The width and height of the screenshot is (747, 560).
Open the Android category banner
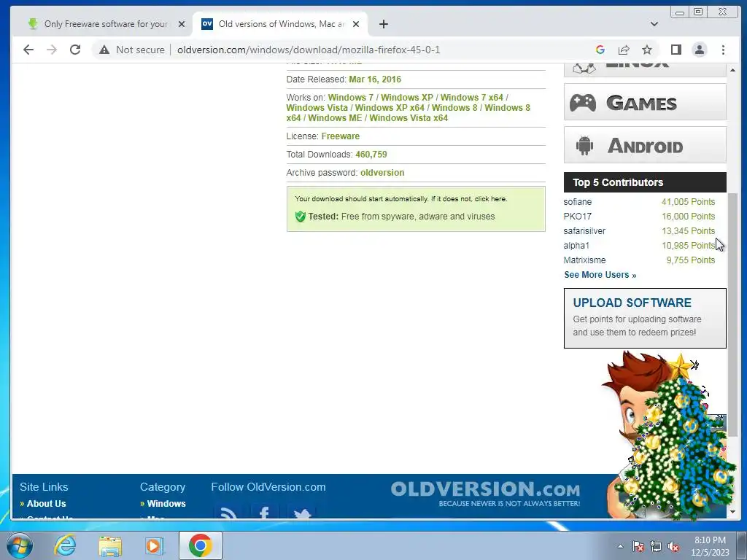tap(645, 145)
